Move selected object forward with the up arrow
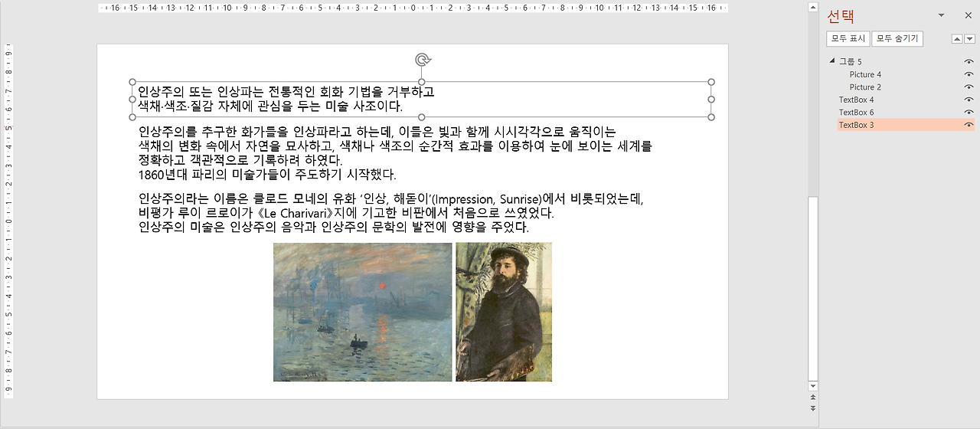The image size is (980, 429). pyautogui.click(x=957, y=39)
